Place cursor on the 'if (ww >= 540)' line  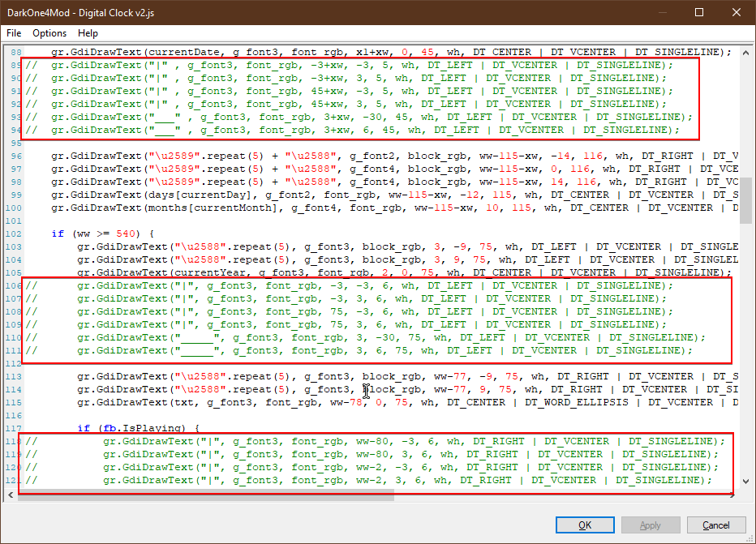click(97, 233)
